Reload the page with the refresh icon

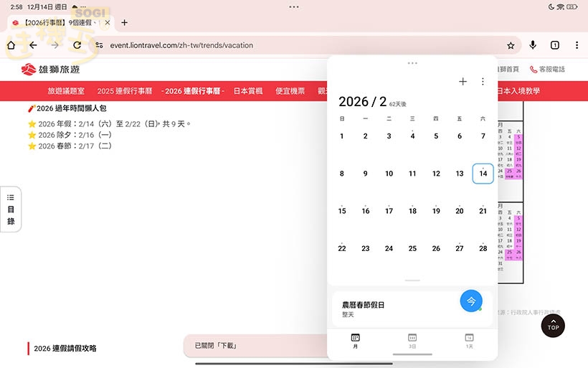tap(77, 45)
